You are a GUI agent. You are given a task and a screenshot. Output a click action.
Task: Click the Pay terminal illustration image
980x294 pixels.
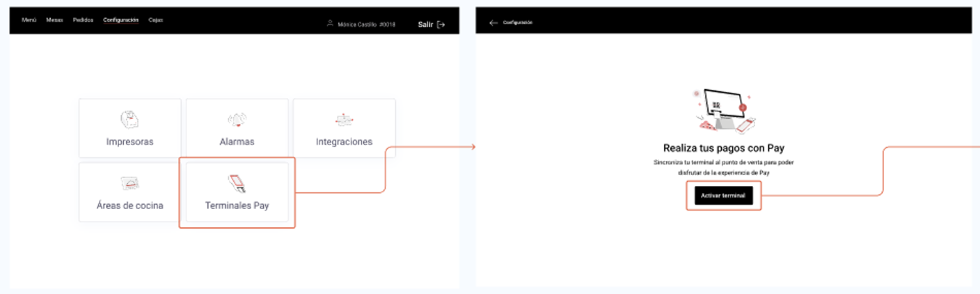[x=724, y=111]
